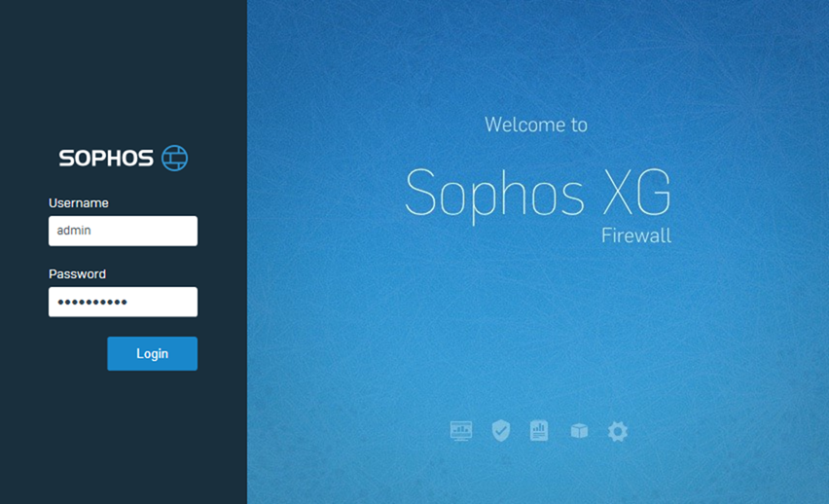
Task: Focus the Password input field
Action: (124, 302)
